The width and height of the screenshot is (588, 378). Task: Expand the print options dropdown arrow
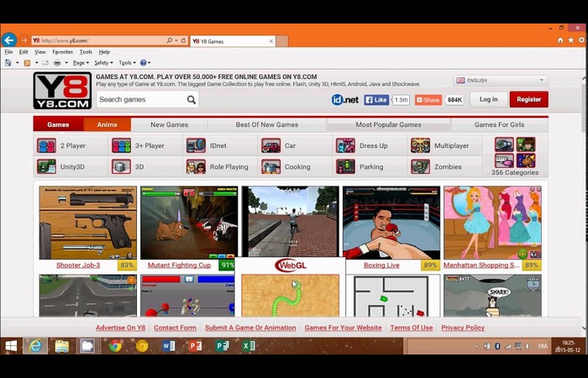(x=66, y=63)
